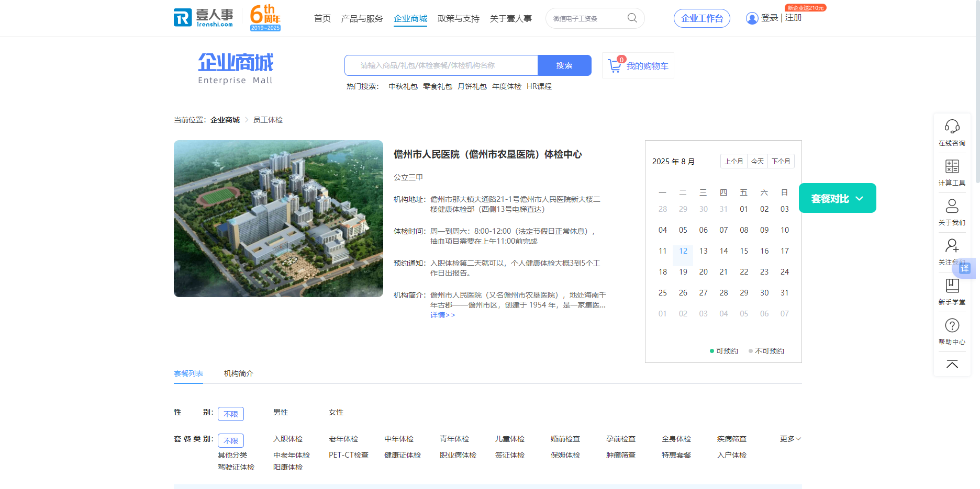Filter by 儿童体检 category

click(510, 439)
